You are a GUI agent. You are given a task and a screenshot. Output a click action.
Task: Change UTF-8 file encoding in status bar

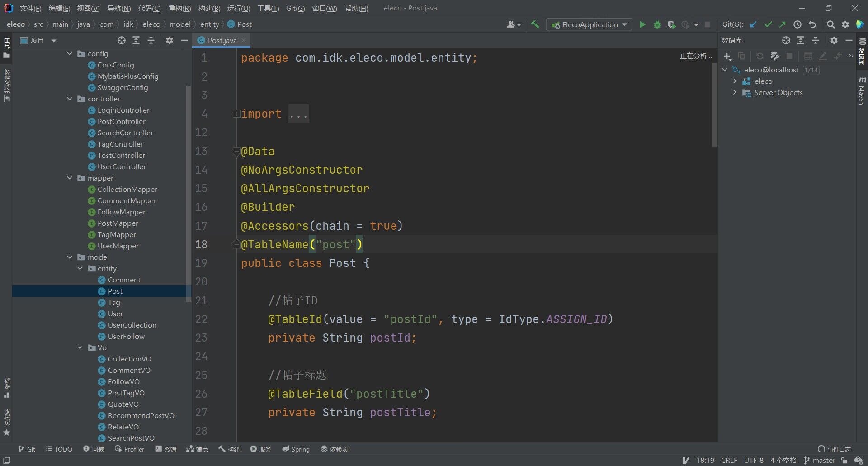754,460
